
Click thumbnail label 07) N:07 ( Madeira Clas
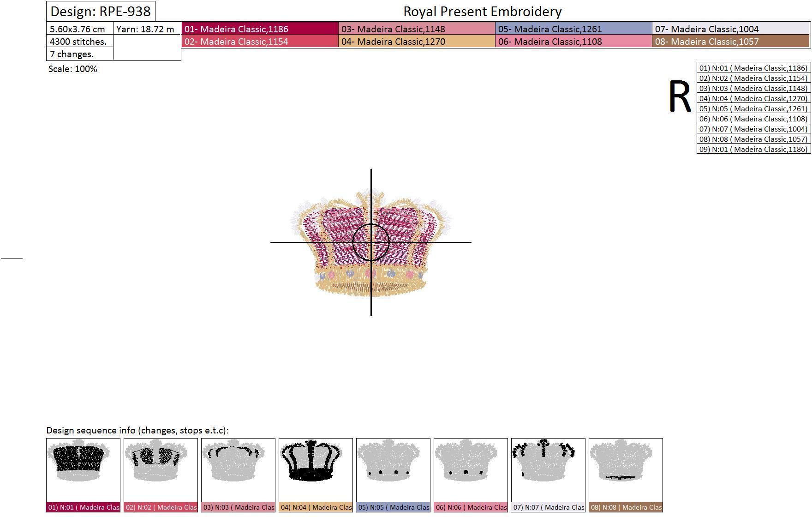coord(548,507)
